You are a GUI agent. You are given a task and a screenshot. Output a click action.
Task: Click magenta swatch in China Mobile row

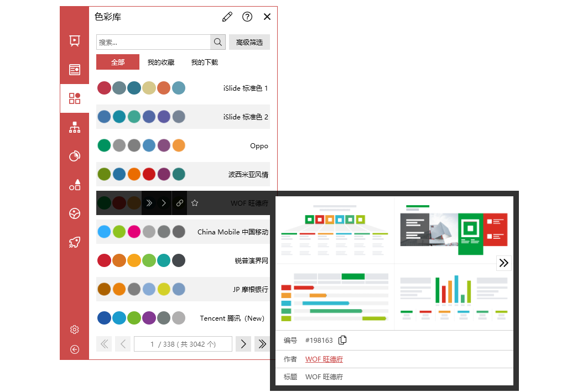pyautogui.click(x=134, y=232)
